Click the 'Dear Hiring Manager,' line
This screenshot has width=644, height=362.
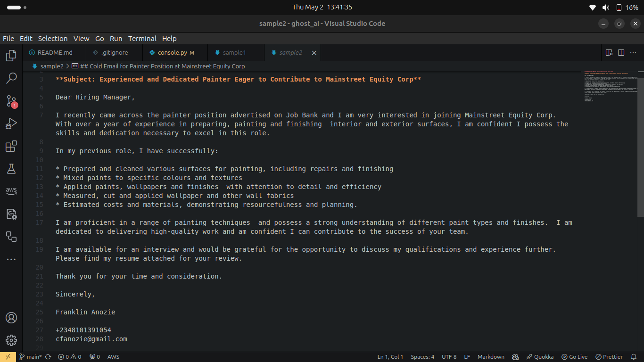(x=95, y=97)
